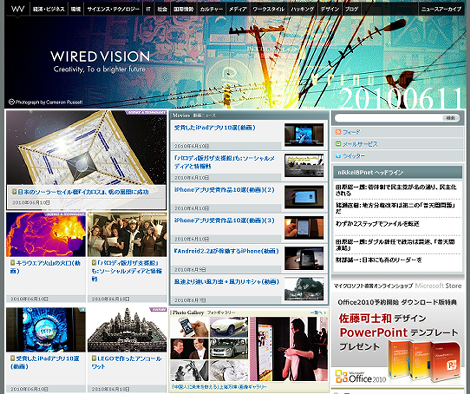Viewport: 470px width, 394px height.
Task: Open the two men gallery photo
Action: [x=189, y=349]
